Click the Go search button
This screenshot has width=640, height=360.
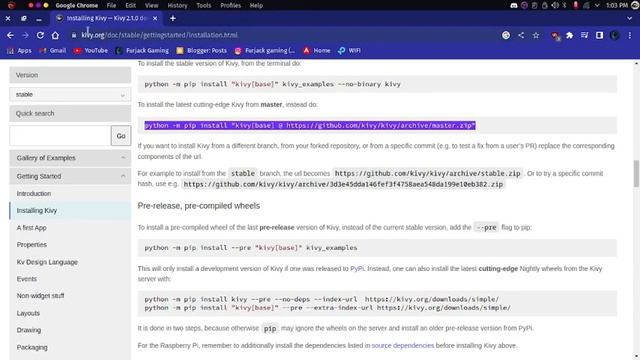(x=121, y=136)
